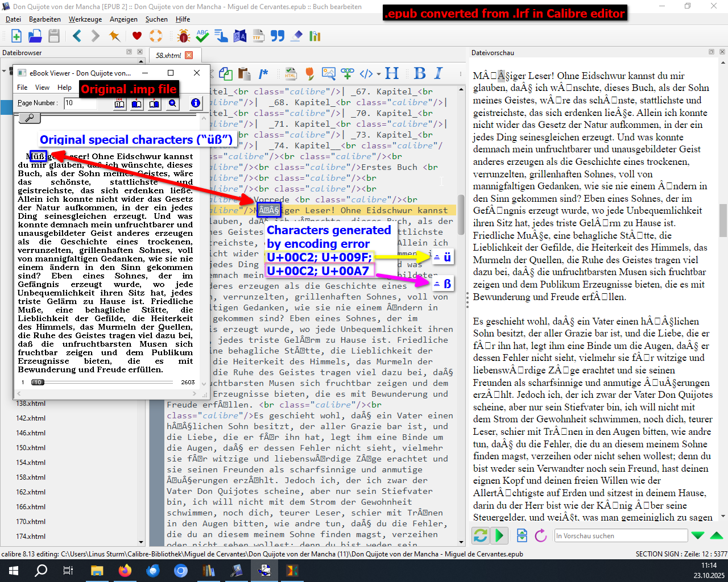Click the blue info icon in eBook Viewer
The width and height of the screenshot is (728, 582).
click(196, 103)
